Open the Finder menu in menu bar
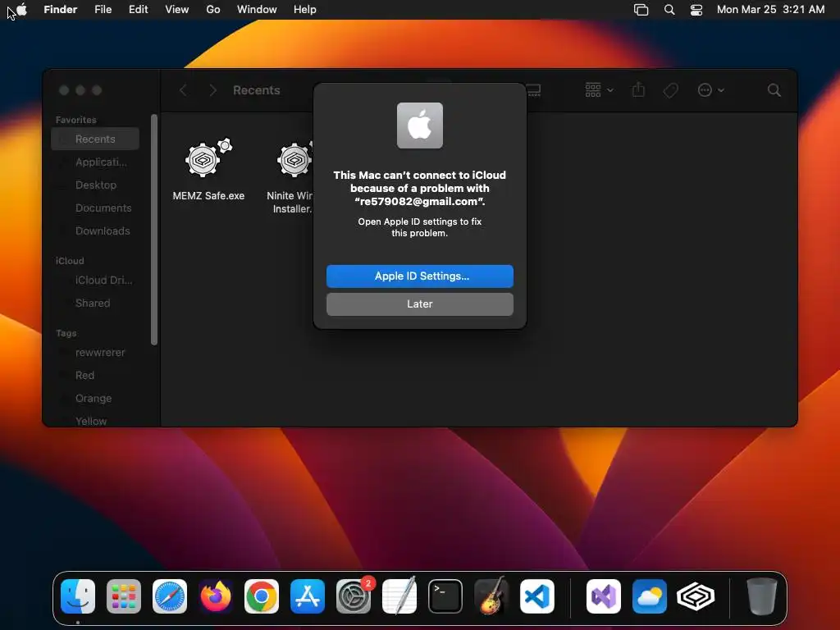The width and height of the screenshot is (840, 630). tap(60, 9)
